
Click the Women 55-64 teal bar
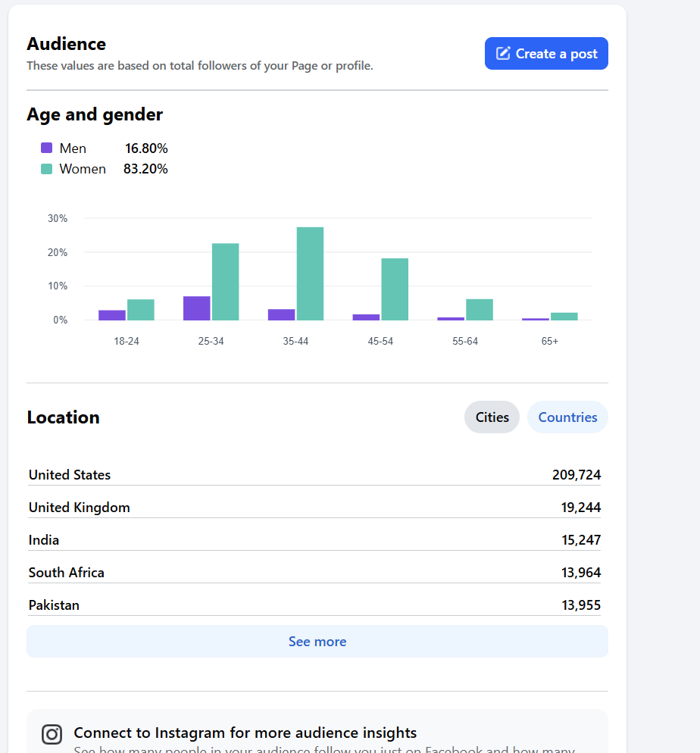pos(480,310)
